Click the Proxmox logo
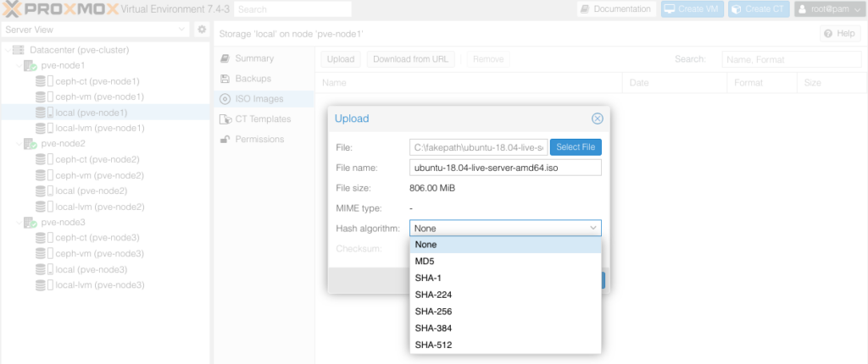This screenshot has height=364, width=868. (60, 8)
